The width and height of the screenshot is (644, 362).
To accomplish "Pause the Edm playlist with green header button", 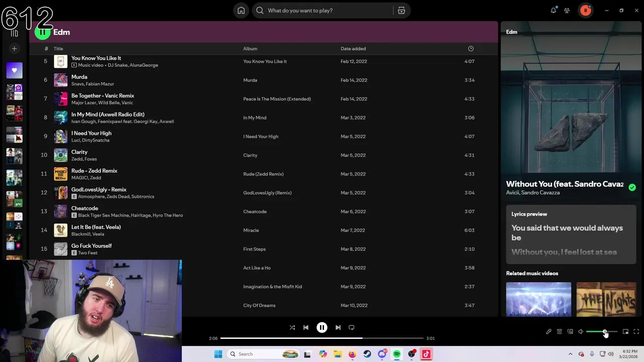I will coord(43,32).
